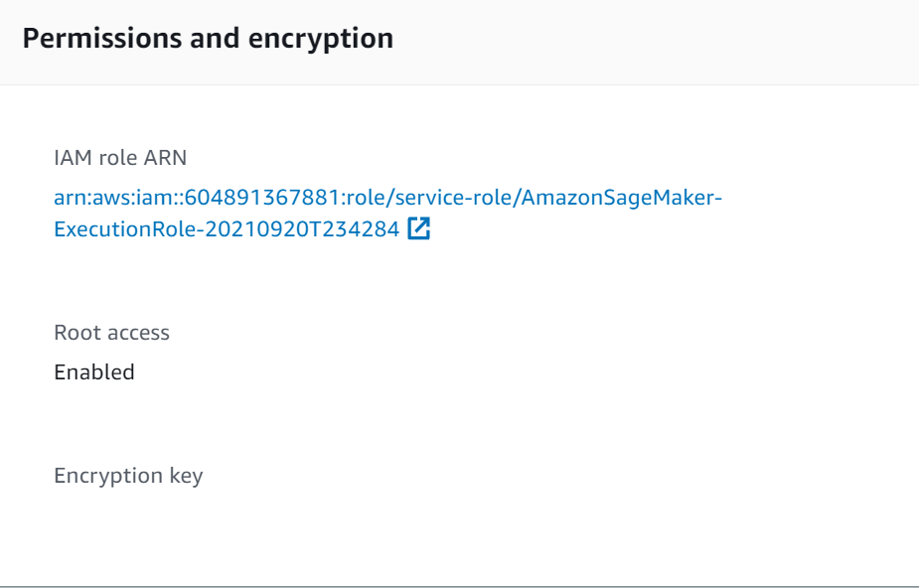This screenshot has width=919, height=588.
Task: Click the 'IAM role ARN' field label
Action: point(120,157)
